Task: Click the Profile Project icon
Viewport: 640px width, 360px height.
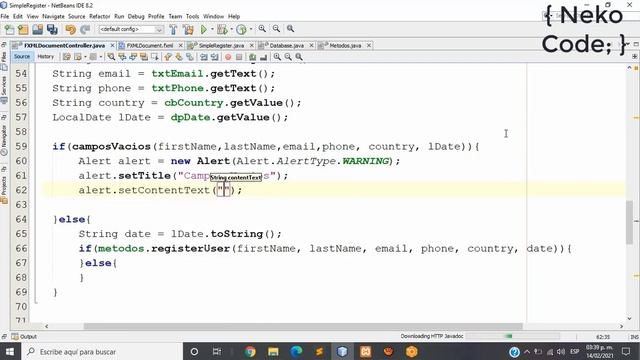Action: (242, 29)
